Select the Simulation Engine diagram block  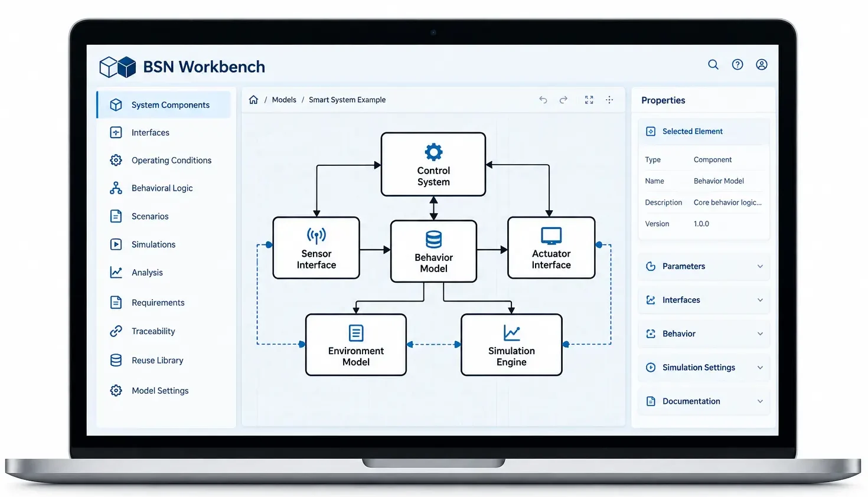(511, 345)
